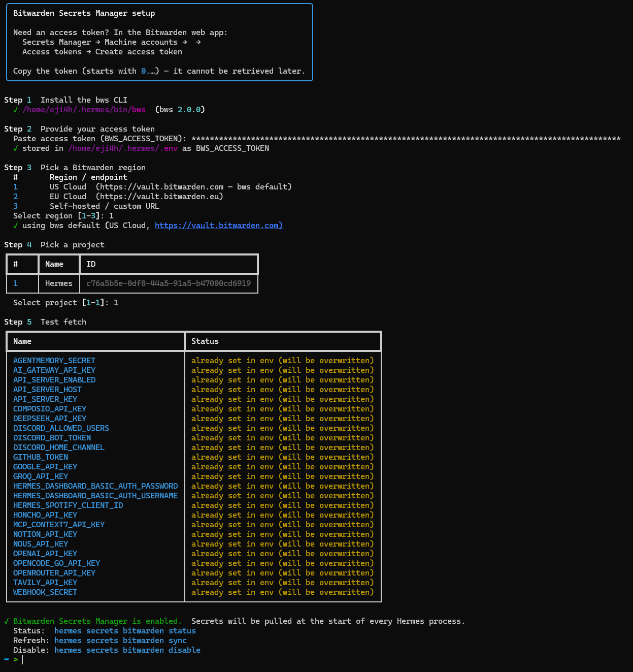Click the 'US Cloud' region option line
Screen dimensions: 633x672
coord(152,187)
